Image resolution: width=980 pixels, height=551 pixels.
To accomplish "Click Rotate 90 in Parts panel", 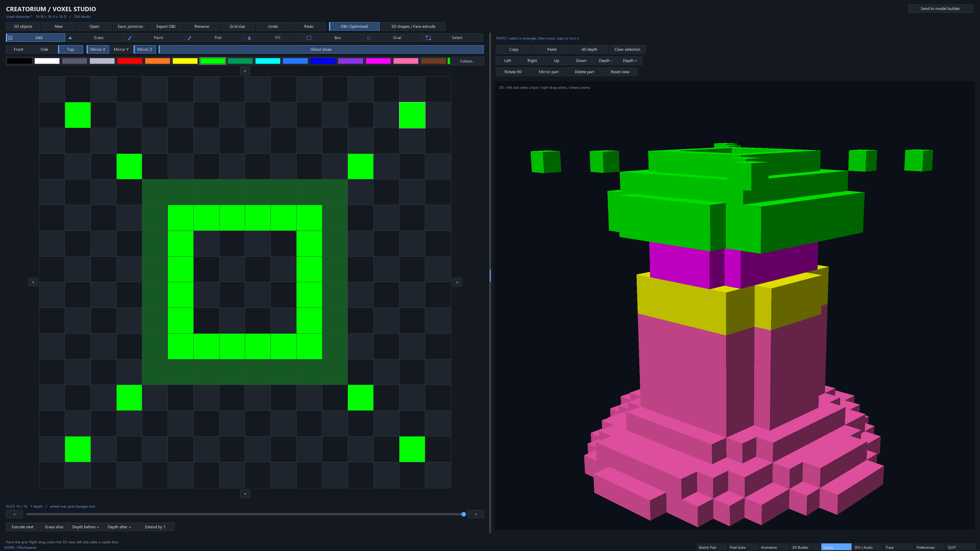I will point(513,72).
